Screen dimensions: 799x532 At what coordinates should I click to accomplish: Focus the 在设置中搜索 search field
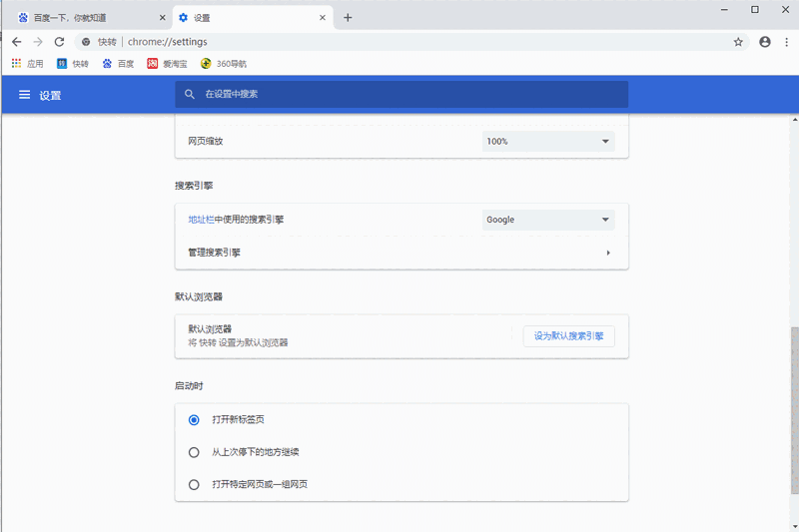401,94
